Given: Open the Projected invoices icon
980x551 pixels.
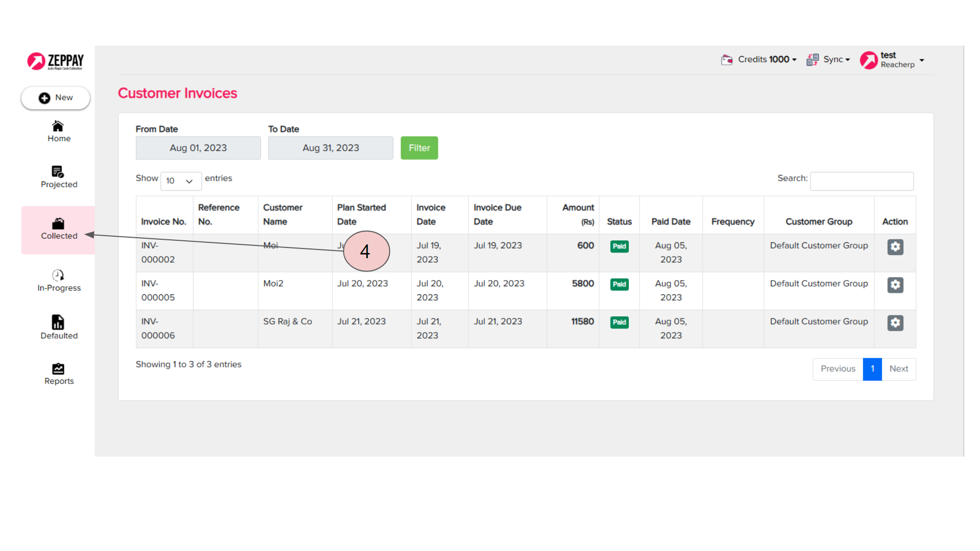Looking at the screenshot, I should (x=58, y=172).
